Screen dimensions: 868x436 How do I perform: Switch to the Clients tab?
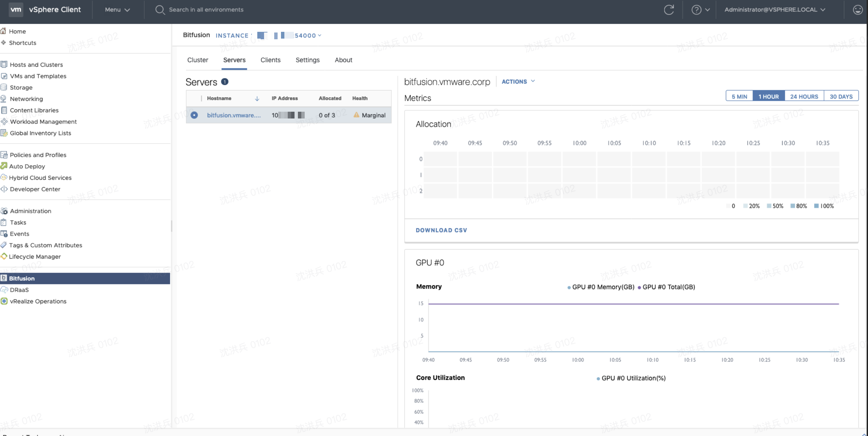(270, 60)
